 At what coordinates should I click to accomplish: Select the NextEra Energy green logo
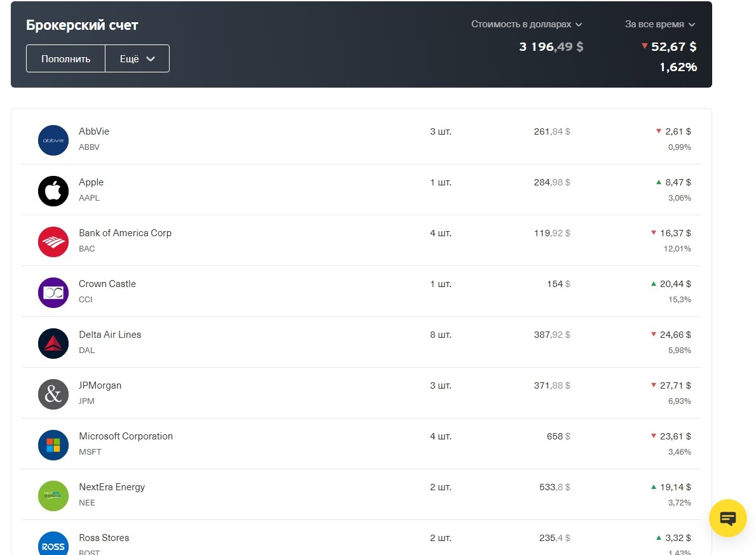click(53, 496)
